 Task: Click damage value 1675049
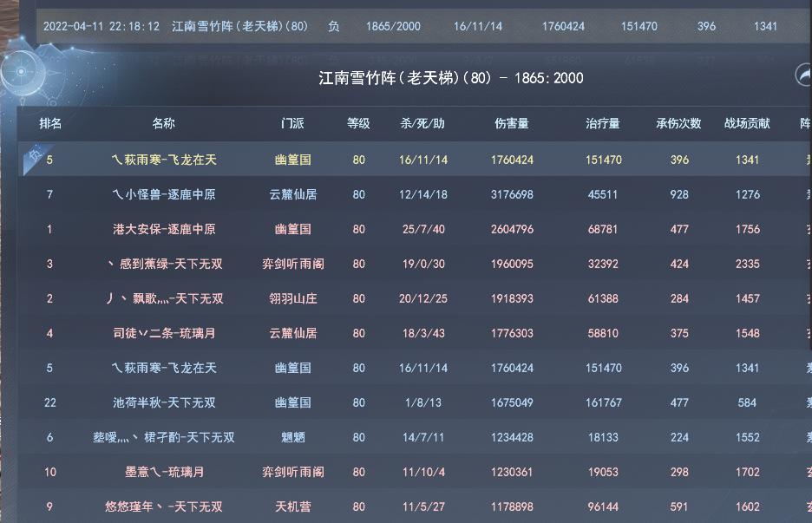coord(512,402)
